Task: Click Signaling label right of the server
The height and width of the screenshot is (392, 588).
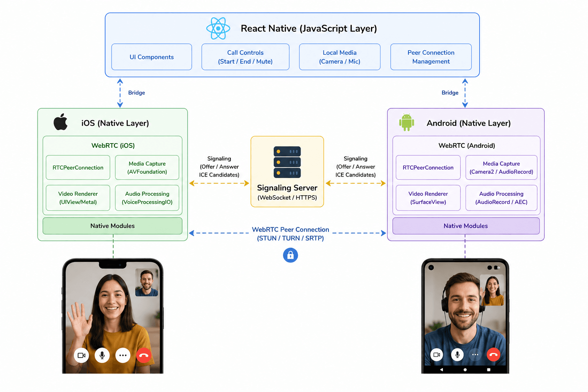Action: coord(356,167)
